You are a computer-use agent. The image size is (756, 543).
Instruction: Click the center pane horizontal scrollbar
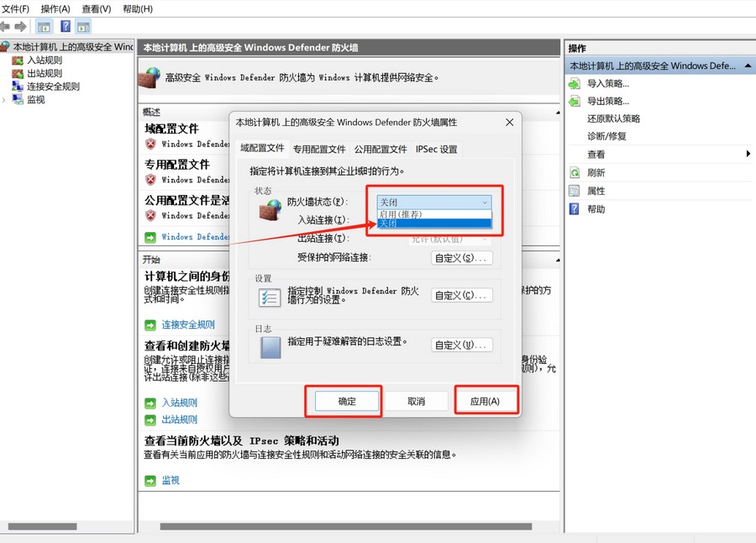tap(346, 526)
